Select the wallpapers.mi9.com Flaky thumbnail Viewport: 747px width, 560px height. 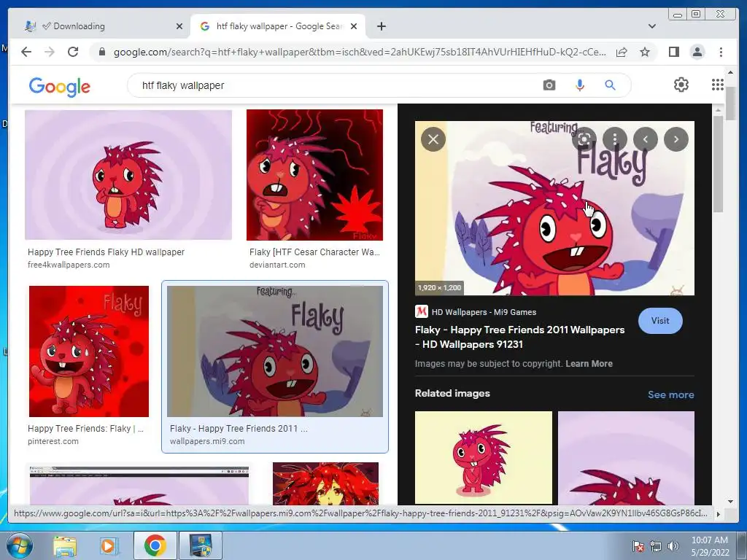click(x=275, y=351)
